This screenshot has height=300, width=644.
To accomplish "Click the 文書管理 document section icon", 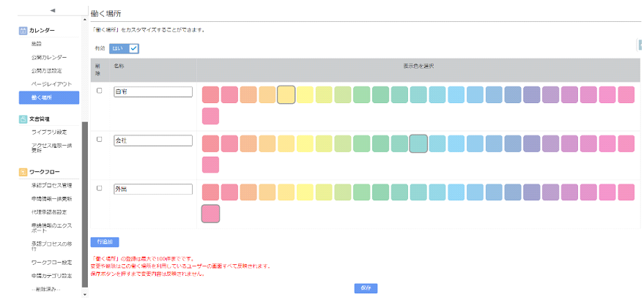I will (x=23, y=119).
